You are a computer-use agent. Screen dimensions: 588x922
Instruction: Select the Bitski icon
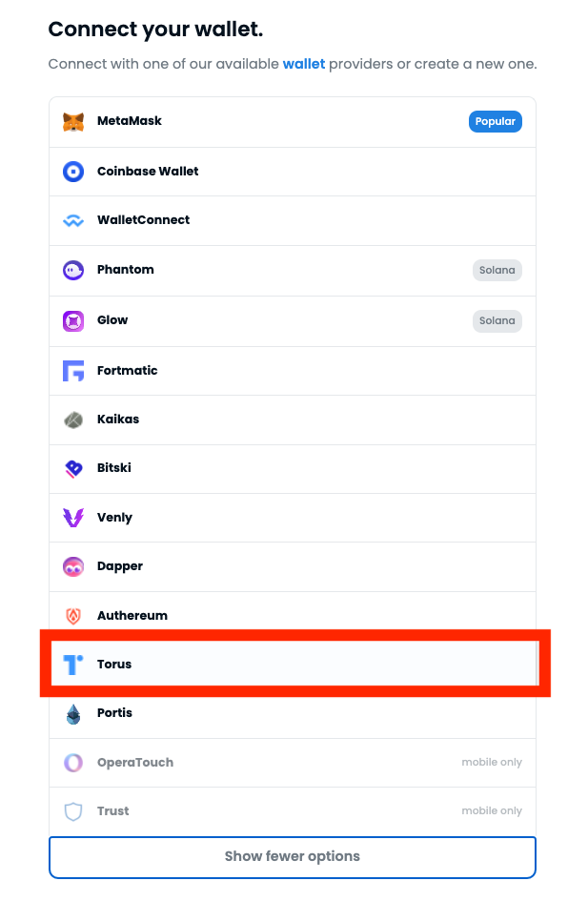[72, 468]
